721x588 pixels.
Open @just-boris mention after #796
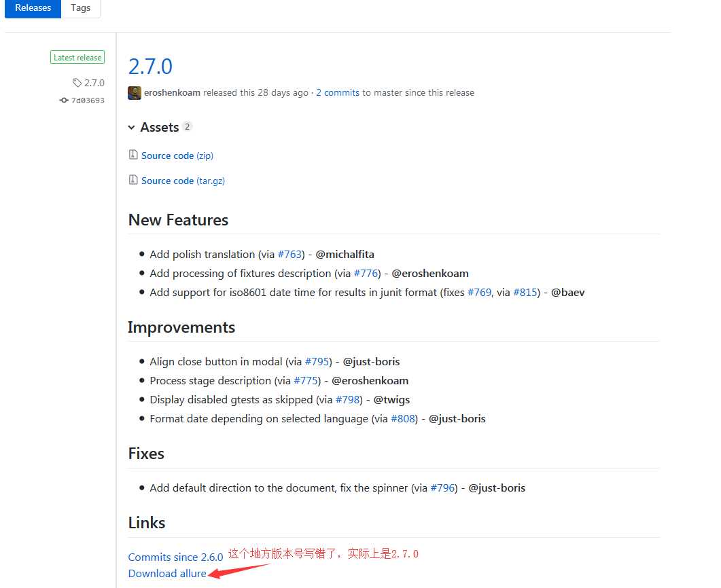[x=497, y=488]
